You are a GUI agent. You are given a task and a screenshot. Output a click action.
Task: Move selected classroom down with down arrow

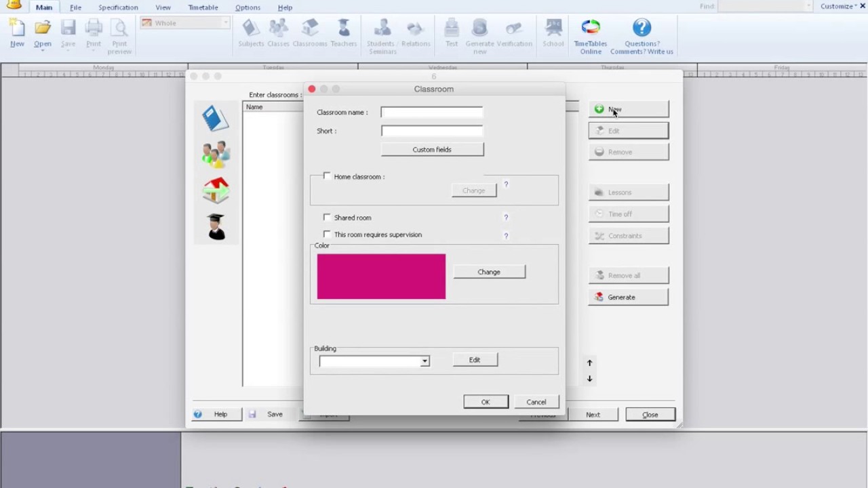(589, 379)
